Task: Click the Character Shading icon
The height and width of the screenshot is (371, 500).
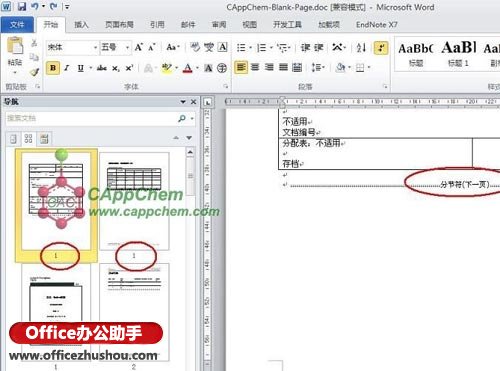Action: pyautogui.click(x=208, y=68)
